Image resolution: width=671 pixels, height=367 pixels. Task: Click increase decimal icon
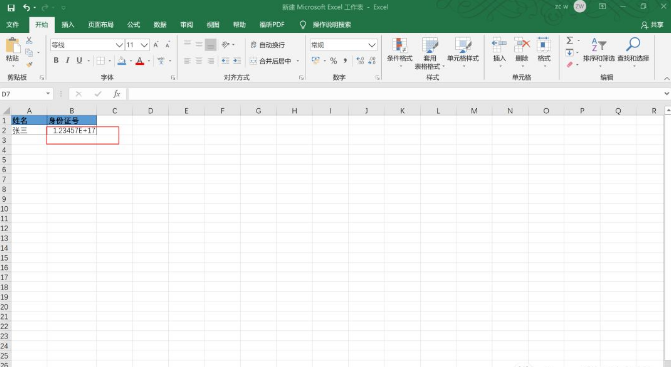[360, 61]
